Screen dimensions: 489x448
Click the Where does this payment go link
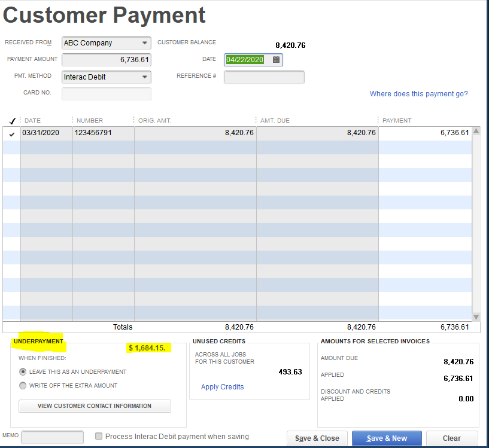pos(418,94)
